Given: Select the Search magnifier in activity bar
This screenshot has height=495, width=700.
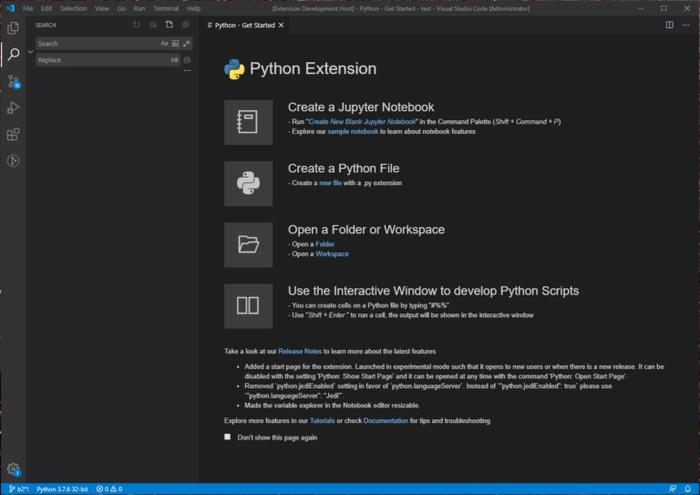Looking at the screenshot, I should click(x=13, y=54).
